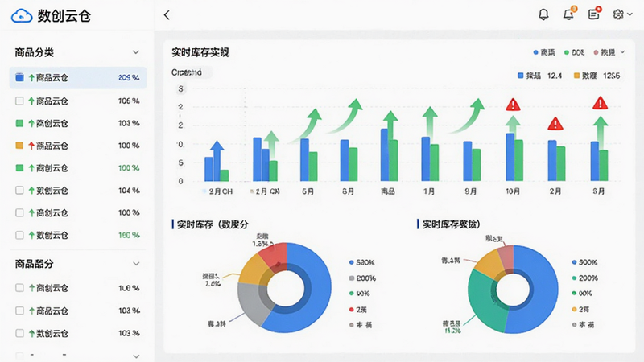Click the 200% legend entry of the left donut

click(362, 278)
